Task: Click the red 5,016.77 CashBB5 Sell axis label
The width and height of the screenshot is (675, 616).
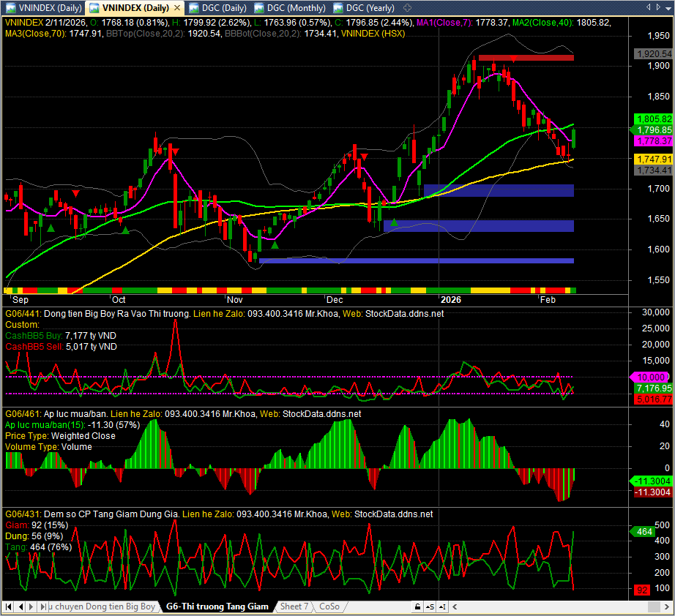Action: click(654, 399)
